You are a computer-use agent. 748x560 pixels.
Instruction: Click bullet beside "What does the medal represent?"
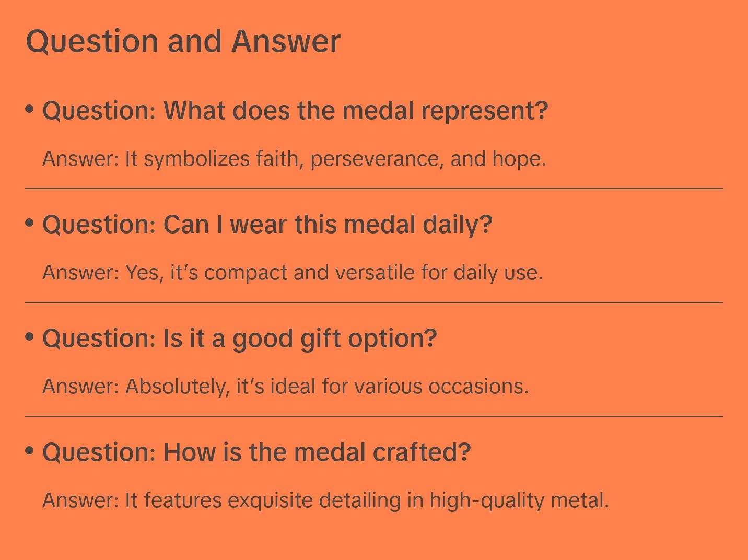click(30, 109)
